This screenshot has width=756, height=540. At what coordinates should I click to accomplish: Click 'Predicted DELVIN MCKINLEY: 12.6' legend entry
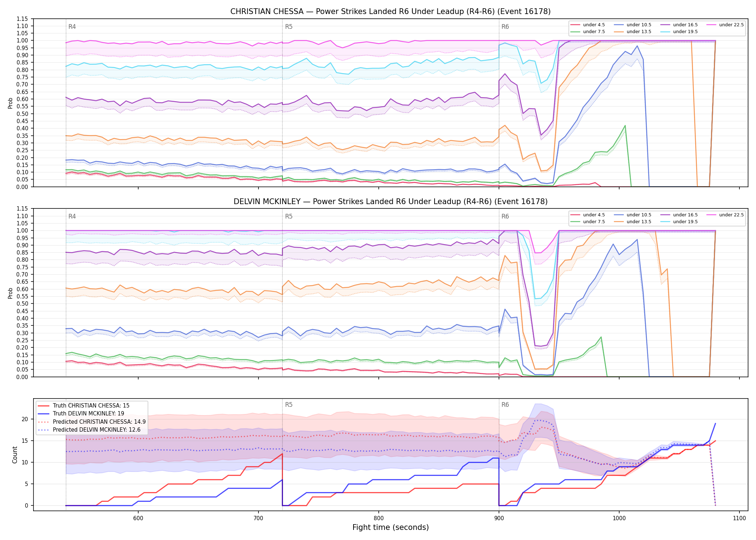(x=89, y=430)
